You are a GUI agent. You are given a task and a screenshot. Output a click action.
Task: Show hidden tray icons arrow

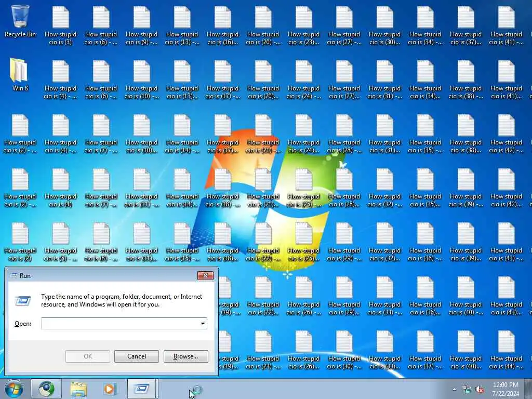(x=454, y=389)
